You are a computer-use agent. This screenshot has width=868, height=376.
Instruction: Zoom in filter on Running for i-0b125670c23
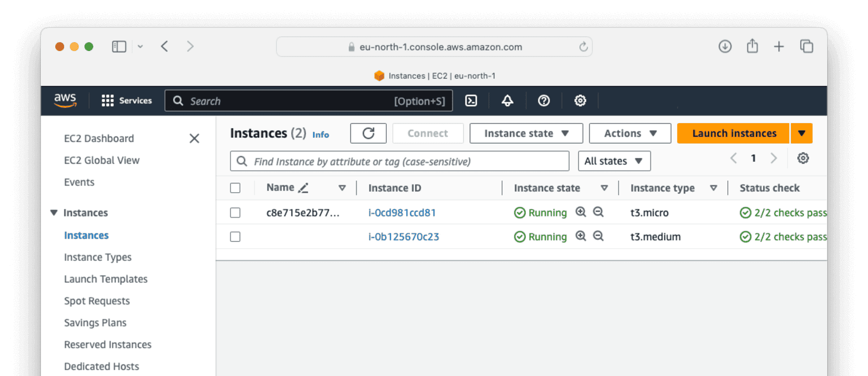580,236
